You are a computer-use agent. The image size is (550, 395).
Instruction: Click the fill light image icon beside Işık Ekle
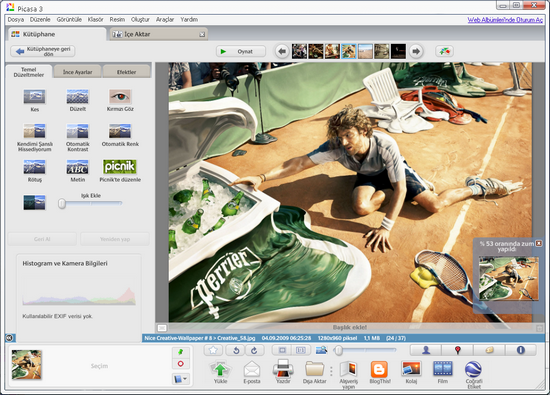pyautogui.click(x=34, y=202)
